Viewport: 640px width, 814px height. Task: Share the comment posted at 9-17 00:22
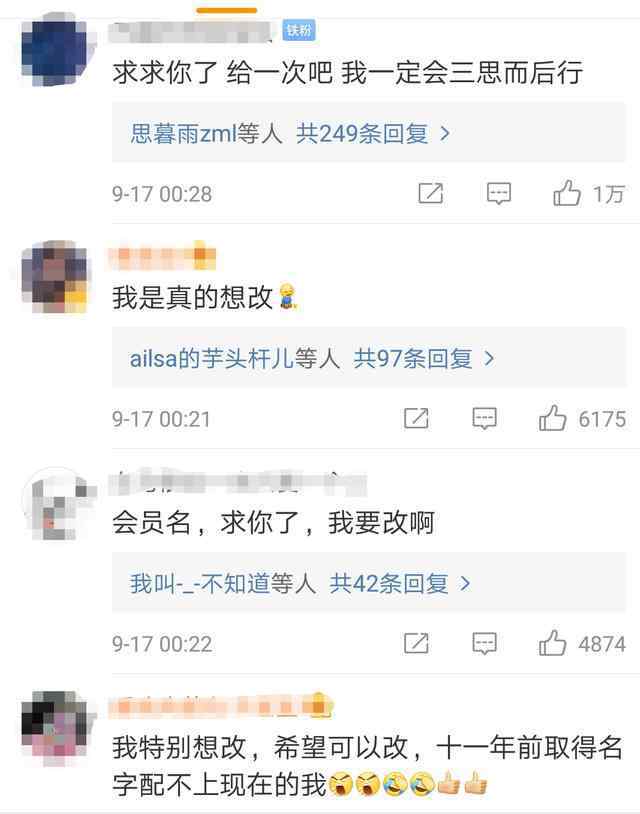[x=416, y=644]
